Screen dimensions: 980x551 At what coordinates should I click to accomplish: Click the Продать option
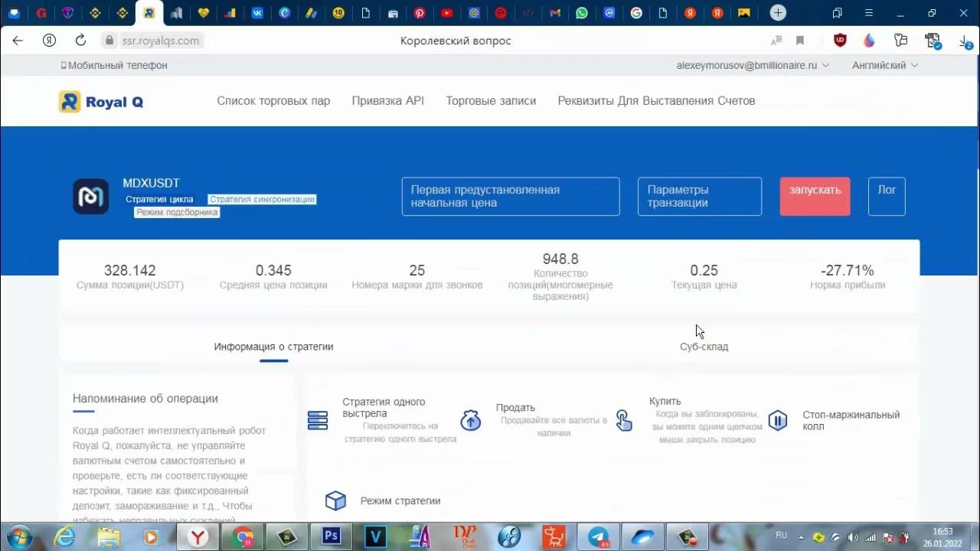click(x=515, y=408)
